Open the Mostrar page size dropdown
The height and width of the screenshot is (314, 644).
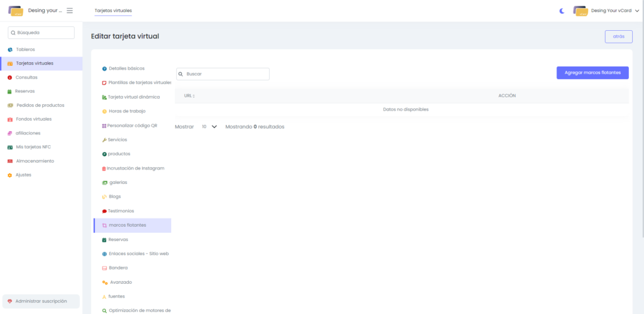click(x=209, y=127)
